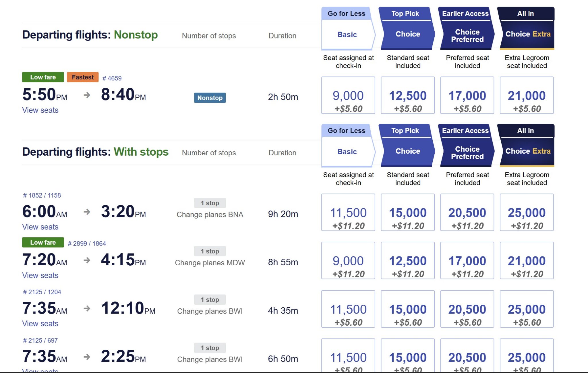588x373 pixels.
Task: Choose the 12,500 Choice fare for the nonstop flight
Action: pos(408,95)
